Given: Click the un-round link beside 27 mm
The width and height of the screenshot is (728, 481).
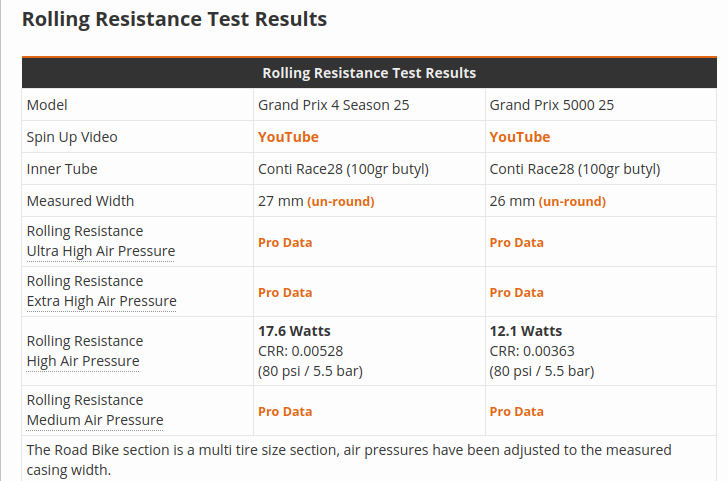Looking at the screenshot, I should 341,202.
